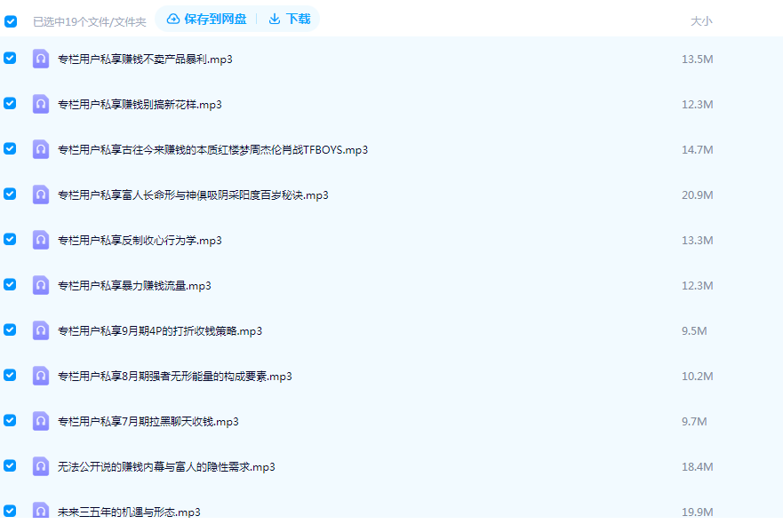Click the 下载 download button
Viewport: 783px width, 532px height.
click(290, 19)
